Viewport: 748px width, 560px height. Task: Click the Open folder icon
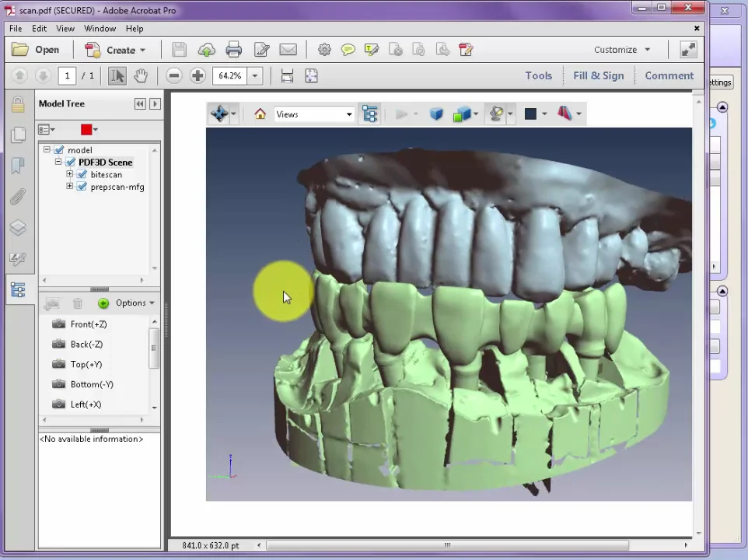pos(20,50)
